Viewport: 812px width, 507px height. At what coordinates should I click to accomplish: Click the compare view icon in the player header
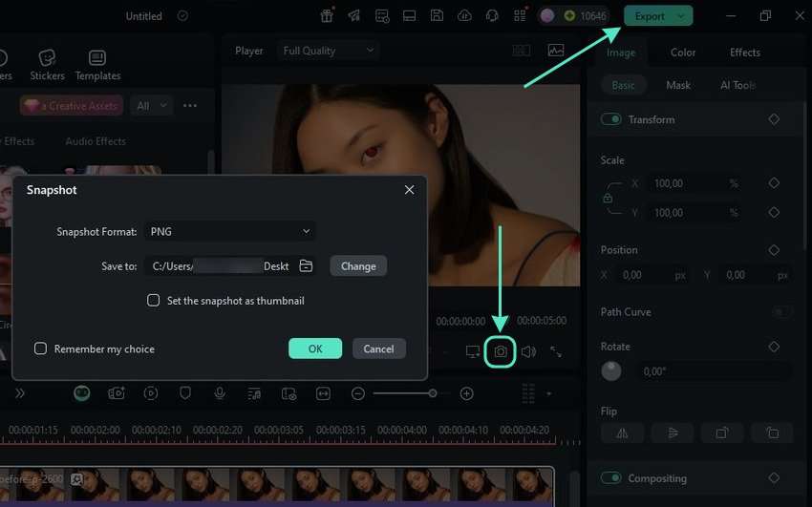point(521,51)
